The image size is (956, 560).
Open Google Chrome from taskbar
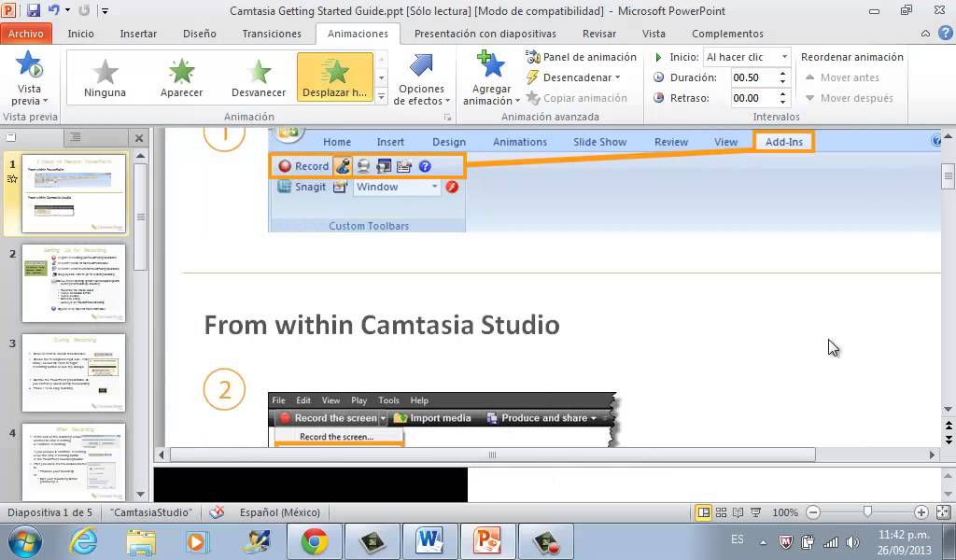click(x=314, y=541)
